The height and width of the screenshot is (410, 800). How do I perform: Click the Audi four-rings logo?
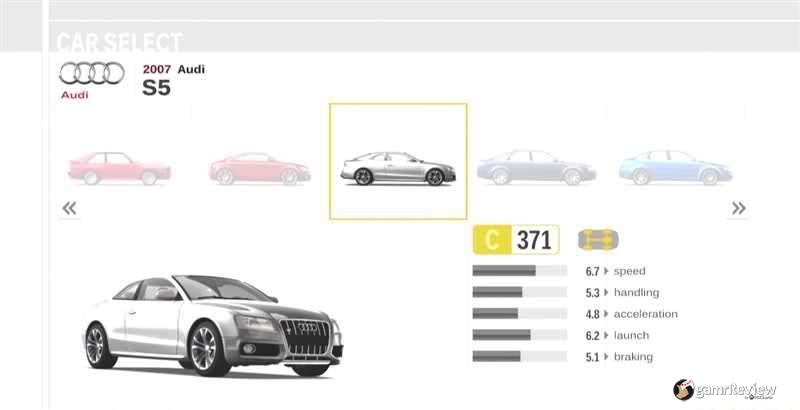pyautogui.click(x=92, y=73)
